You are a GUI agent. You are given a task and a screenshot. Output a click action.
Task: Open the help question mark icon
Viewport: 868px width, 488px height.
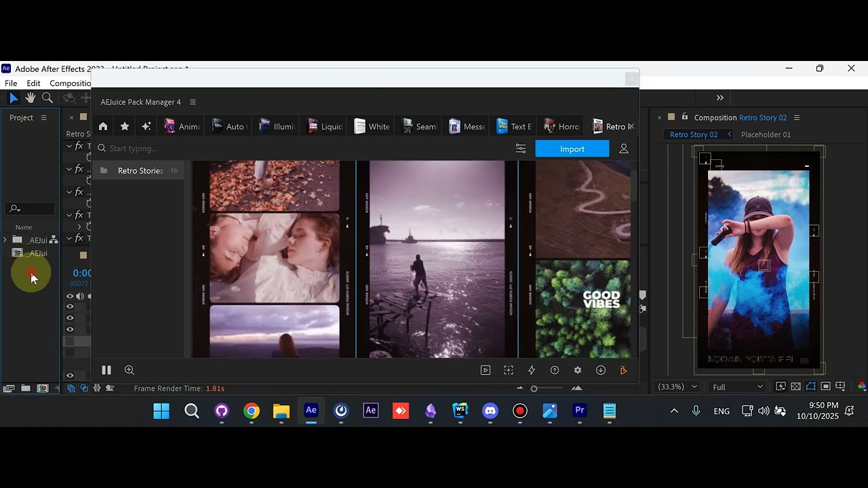555,370
